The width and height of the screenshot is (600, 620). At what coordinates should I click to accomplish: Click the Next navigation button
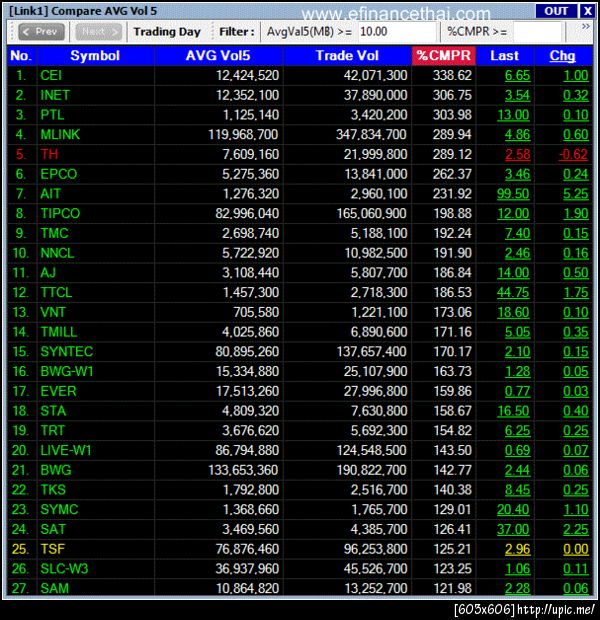[x=99, y=32]
